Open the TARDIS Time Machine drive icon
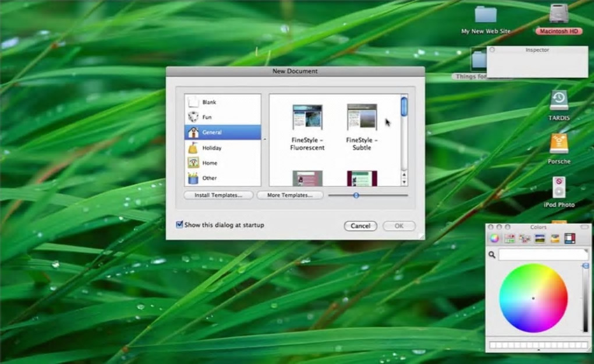Screen dimensions: 594x364 (x=558, y=100)
